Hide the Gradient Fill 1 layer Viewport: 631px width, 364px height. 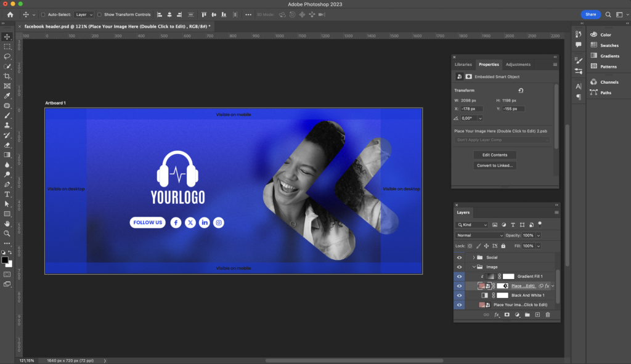click(459, 277)
